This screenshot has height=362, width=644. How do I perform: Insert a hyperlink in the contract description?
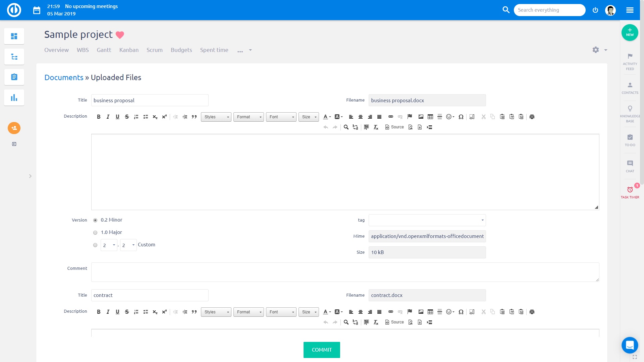[x=390, y=312]
